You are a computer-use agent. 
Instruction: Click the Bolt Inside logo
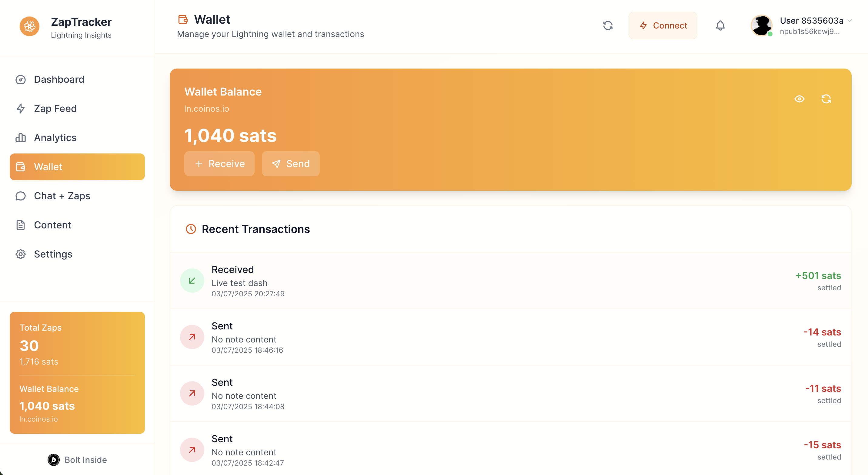point(54,460)
